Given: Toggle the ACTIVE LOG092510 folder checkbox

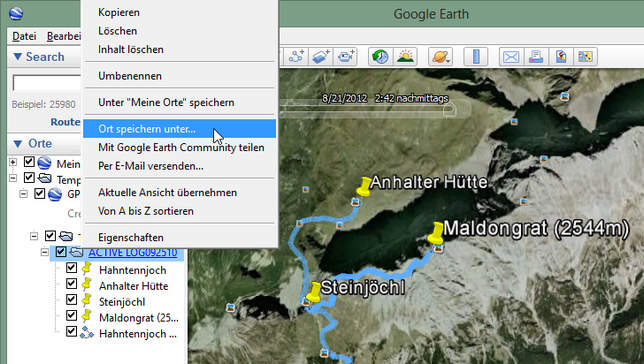Looking at the screenshot, I should (x=61, y=251).
